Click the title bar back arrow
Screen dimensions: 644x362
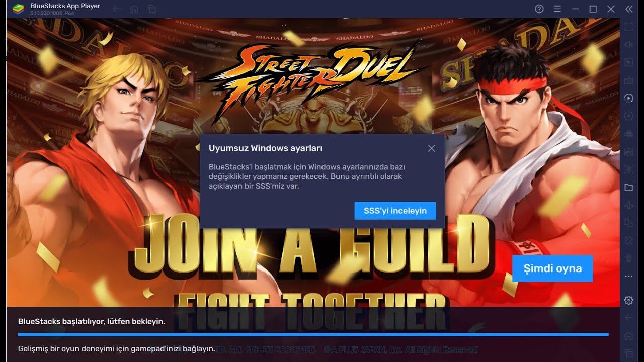116,9
